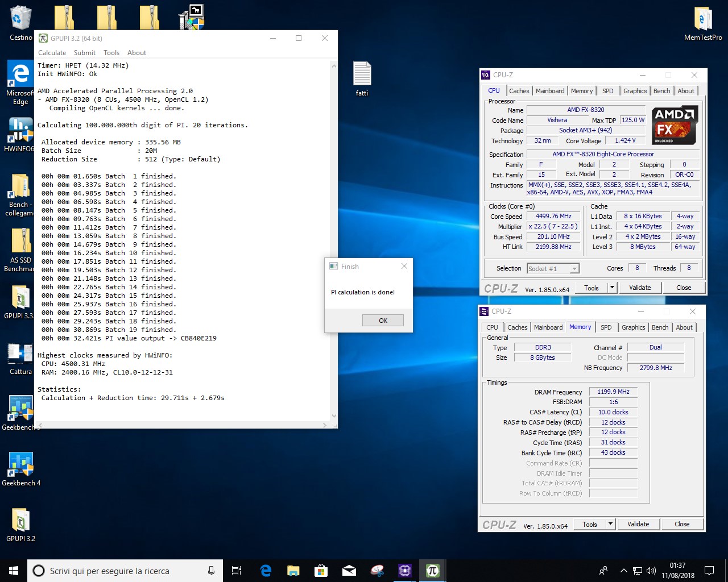Click Validate in lower CPU-Z window
Image resolution: width=728 pixels, height=582 pixels.
coord(638,524)
